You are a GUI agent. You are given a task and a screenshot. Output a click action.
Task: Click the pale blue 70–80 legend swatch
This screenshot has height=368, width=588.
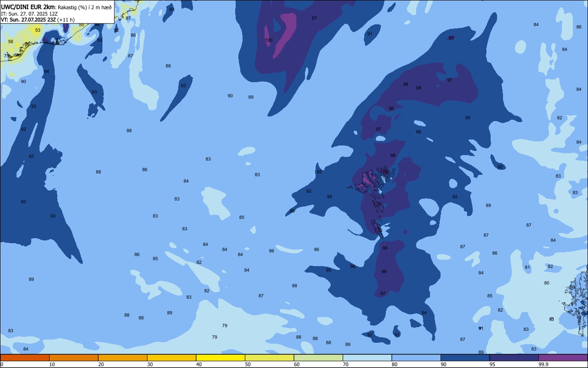[367, 357]
